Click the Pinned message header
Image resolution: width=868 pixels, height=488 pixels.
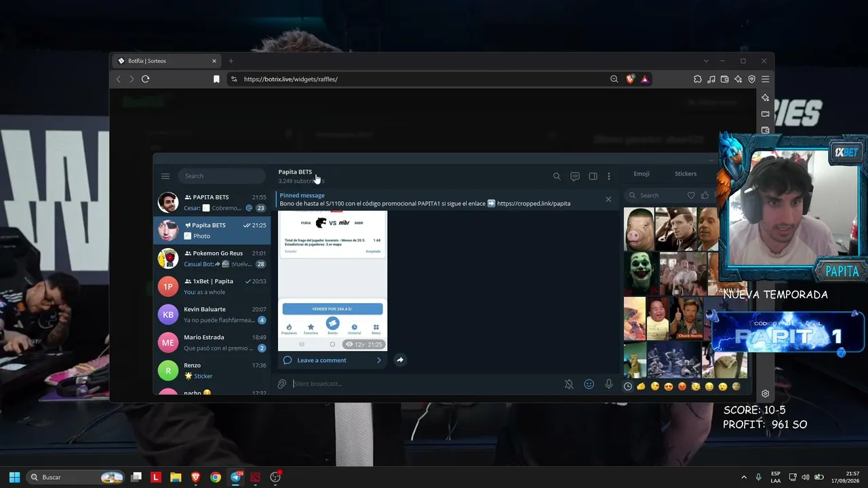pos(302,195)
